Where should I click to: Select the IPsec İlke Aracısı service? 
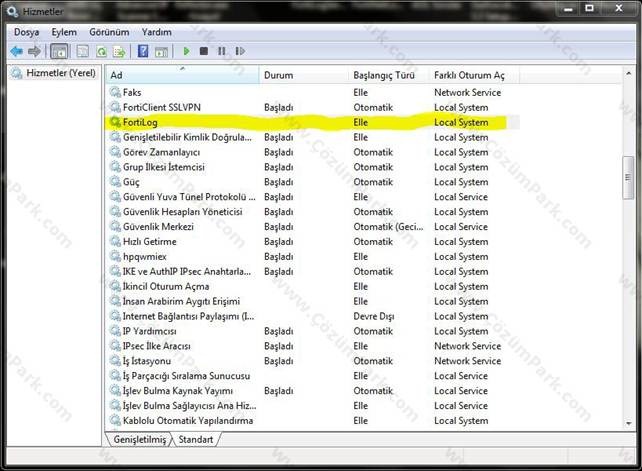tap(313, 346)
